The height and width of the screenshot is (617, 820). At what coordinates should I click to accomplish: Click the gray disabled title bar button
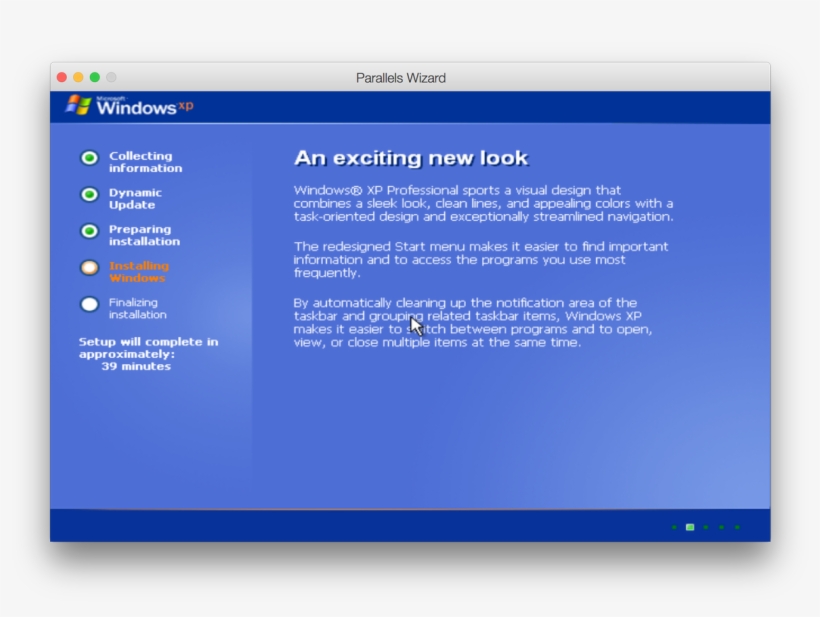tap(111, 77)
